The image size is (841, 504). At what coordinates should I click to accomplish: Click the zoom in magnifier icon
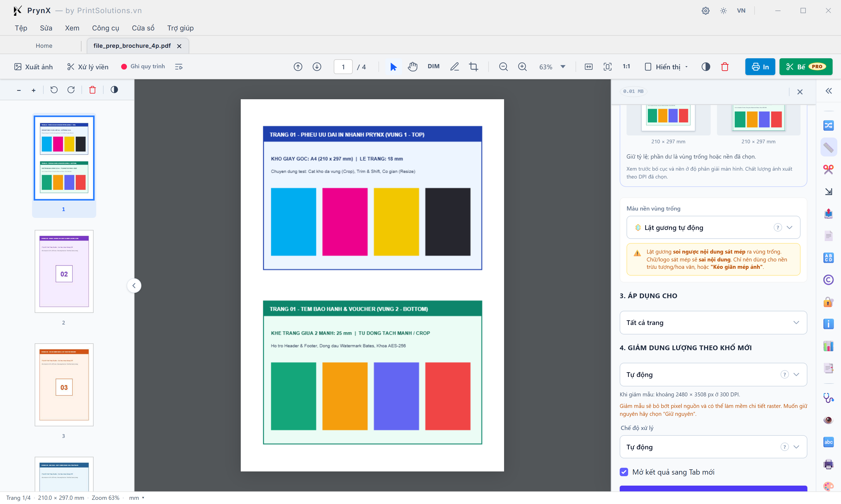(522, 67)
